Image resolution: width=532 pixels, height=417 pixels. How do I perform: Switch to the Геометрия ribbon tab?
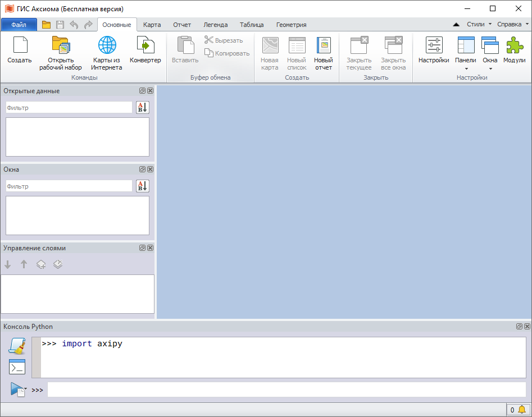pos(291,25)
